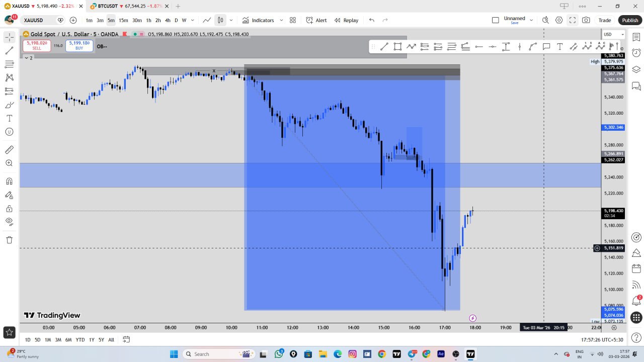Image resolution: width=644 pixels, height=362 pixels.
Task: Remove drawings using trash icon
Action: 9,240
